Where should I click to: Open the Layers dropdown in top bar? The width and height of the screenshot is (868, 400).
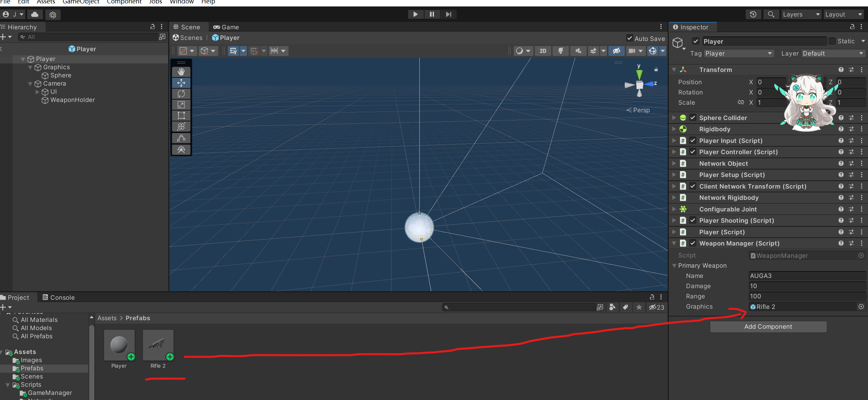(x=801, y=14)
